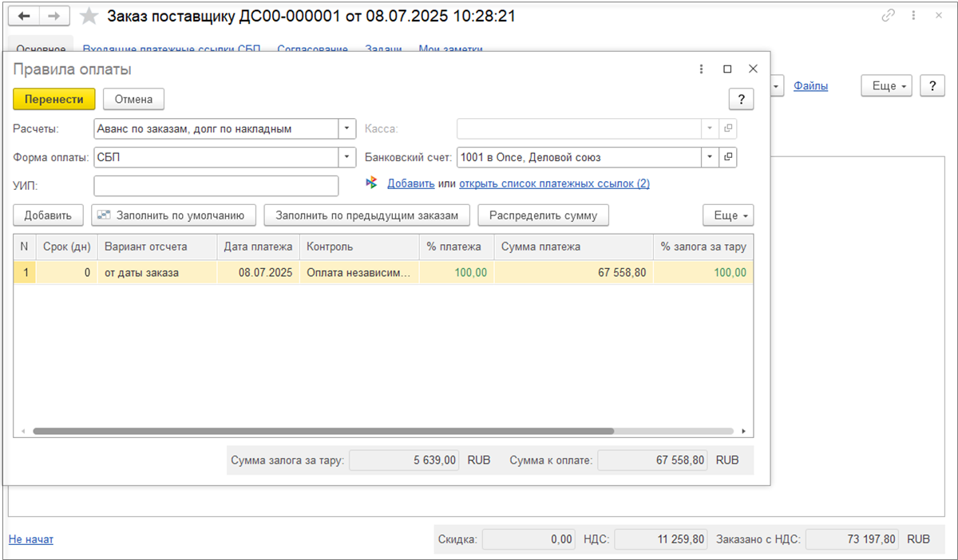The height and width of the screenshot is (560, 958).
Task: Sort by Срок (дн) column header
Action: pyautogui.click(x=66, y=246)
